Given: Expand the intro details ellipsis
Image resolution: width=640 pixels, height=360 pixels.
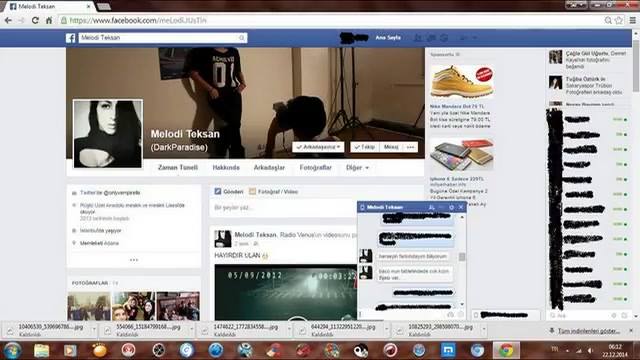Looking at the screenshot, I should point(134,260).
